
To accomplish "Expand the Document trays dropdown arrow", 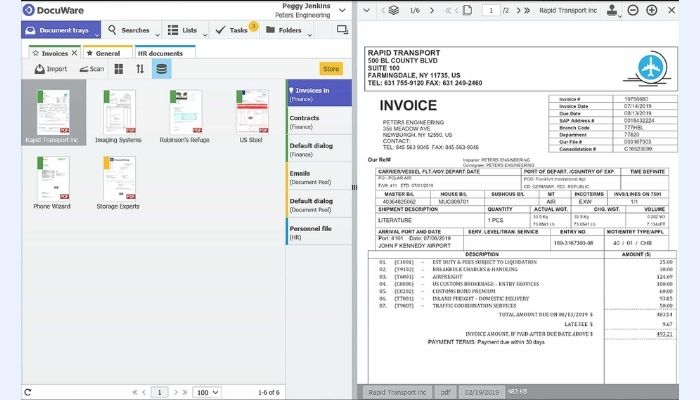I will pyautogui.click(x=96, y=35).
